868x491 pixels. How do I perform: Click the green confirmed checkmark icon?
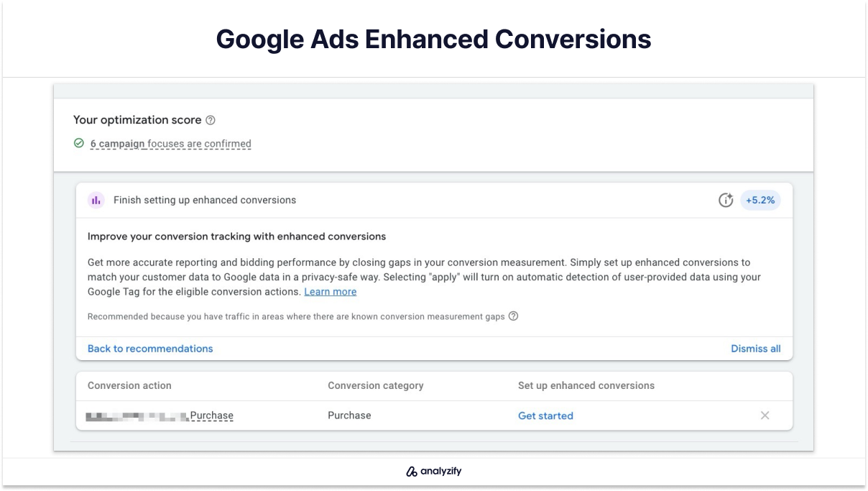click(x=79, y=143)
